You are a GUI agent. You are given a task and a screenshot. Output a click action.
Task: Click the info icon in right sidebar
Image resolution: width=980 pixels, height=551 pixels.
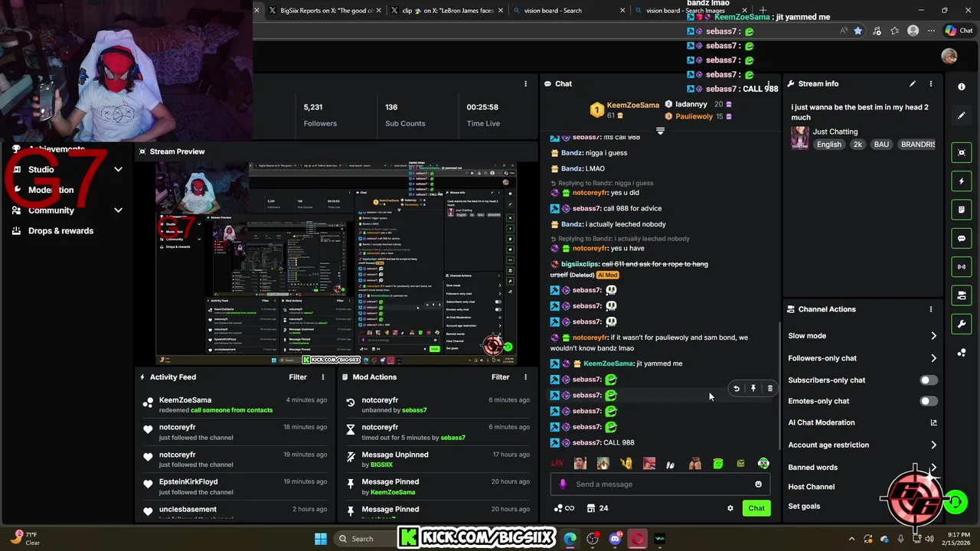coord(962,86)
